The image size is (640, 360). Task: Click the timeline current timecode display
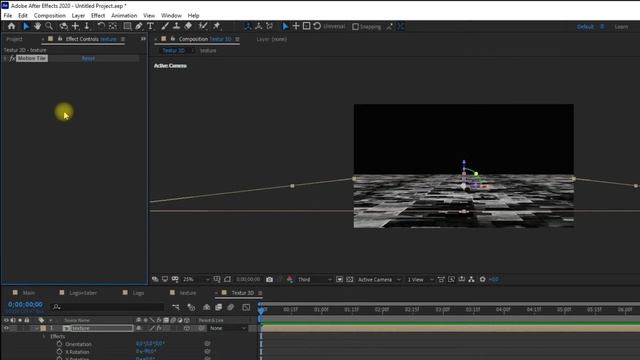[x=25, y=304]
